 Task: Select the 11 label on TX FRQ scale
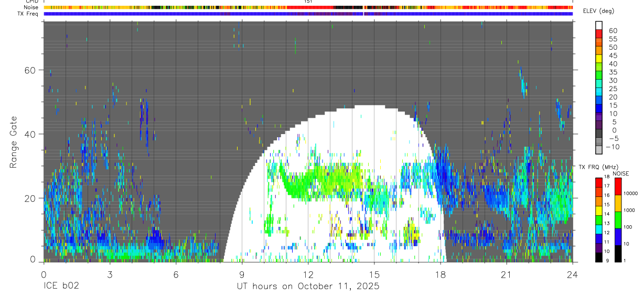608,242
